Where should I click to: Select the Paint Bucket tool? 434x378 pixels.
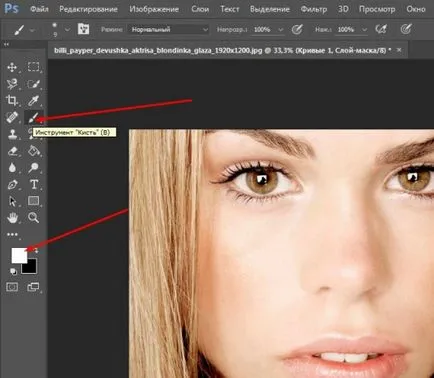coord(33,151)
